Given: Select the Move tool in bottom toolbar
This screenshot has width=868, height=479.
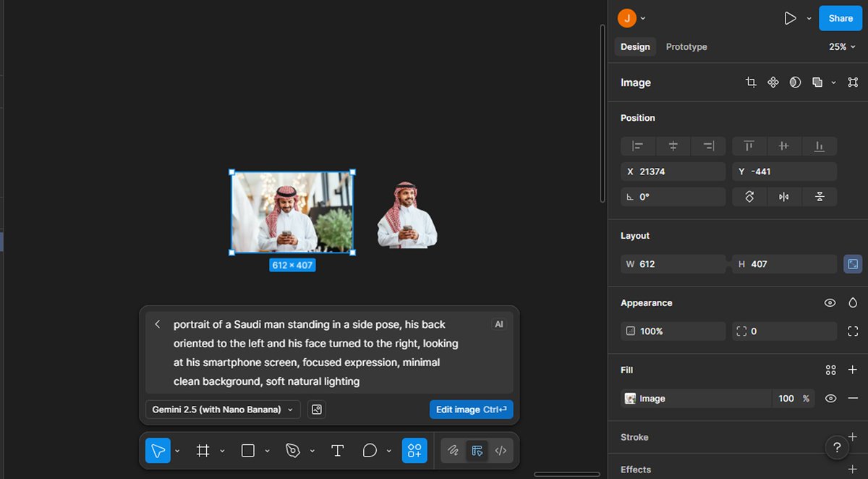Looking at the screenshot, I should click(158, 451).
